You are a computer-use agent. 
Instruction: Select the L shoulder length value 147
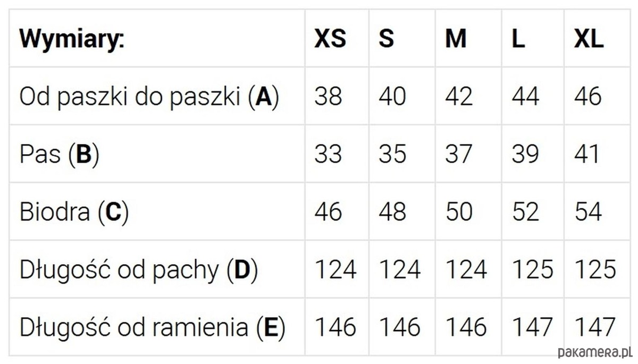532,327
